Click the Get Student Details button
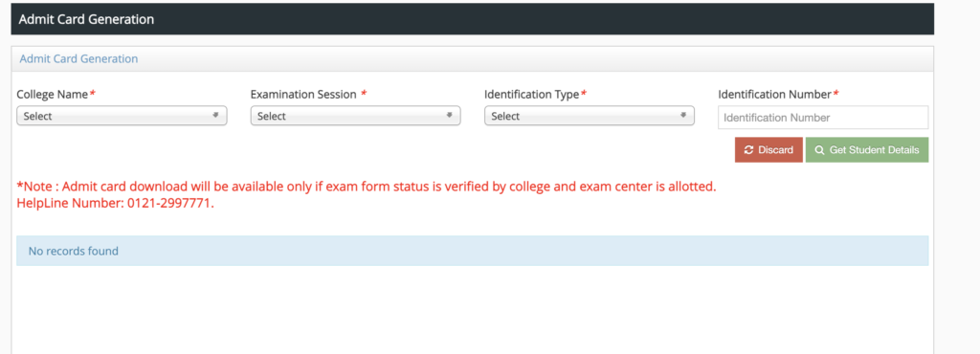The width and height of the screenshot is (980, 354). tap(867, 150)
